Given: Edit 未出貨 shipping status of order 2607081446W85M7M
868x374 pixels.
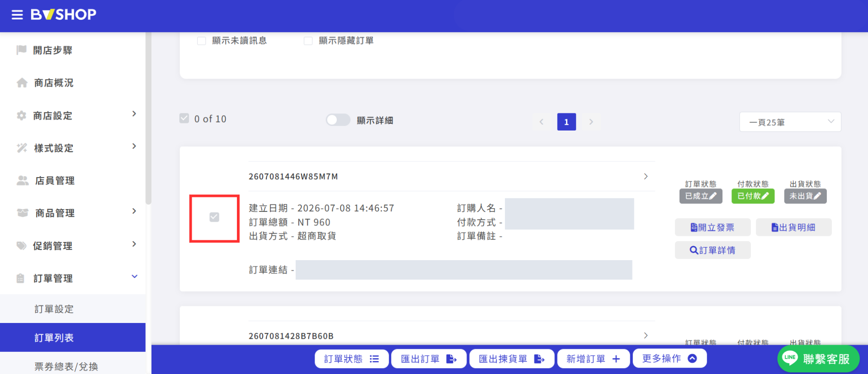Looking at the screenshot, I should pyautogui.click(x=805, y=196).
